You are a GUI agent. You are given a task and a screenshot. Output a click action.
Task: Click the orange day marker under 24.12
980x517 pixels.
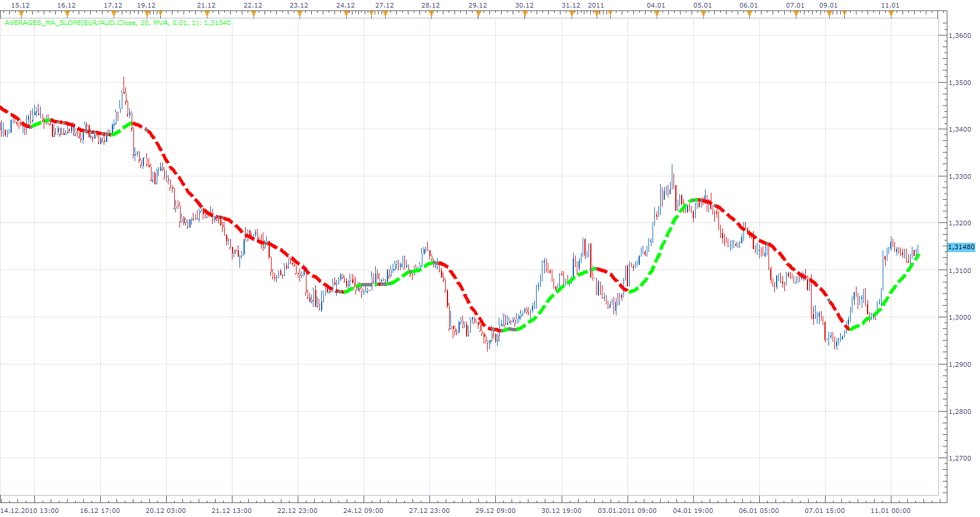[x=346, y=14]
